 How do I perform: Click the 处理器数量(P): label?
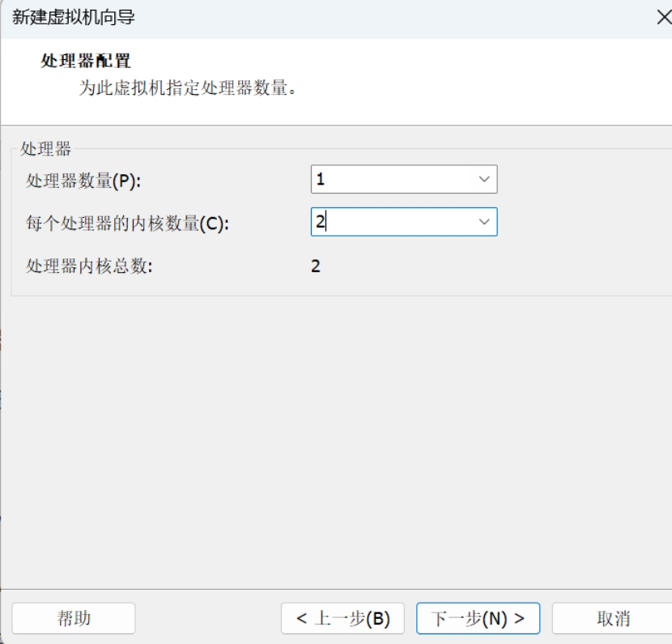pos(83,181)
